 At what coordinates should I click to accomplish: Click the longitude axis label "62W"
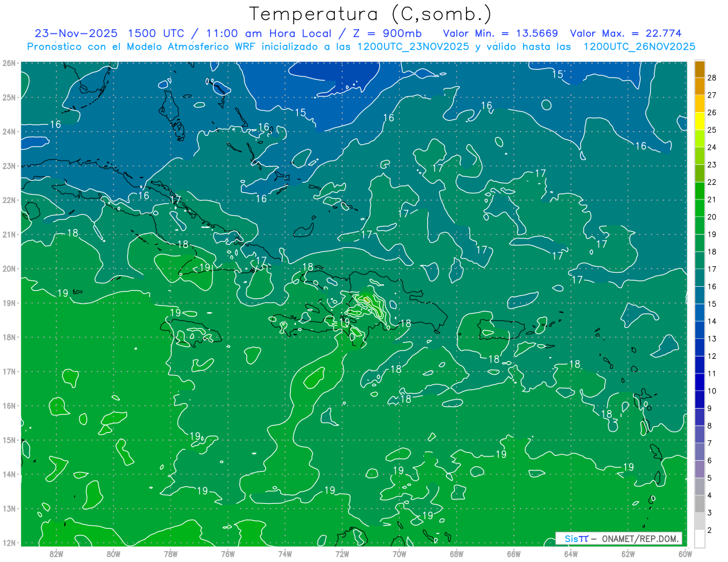pyautogui.click(x=629, y=554)
